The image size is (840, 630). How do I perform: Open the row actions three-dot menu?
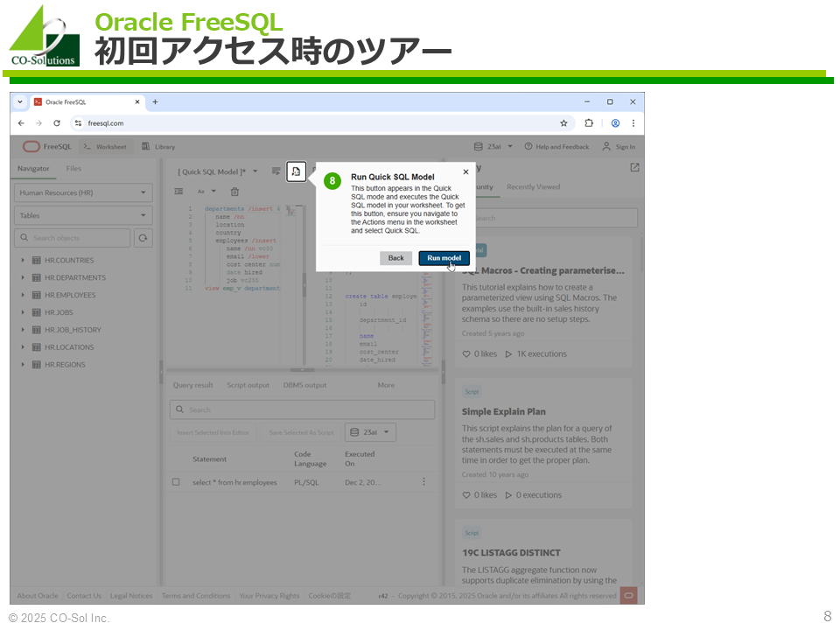coord(424,482)
